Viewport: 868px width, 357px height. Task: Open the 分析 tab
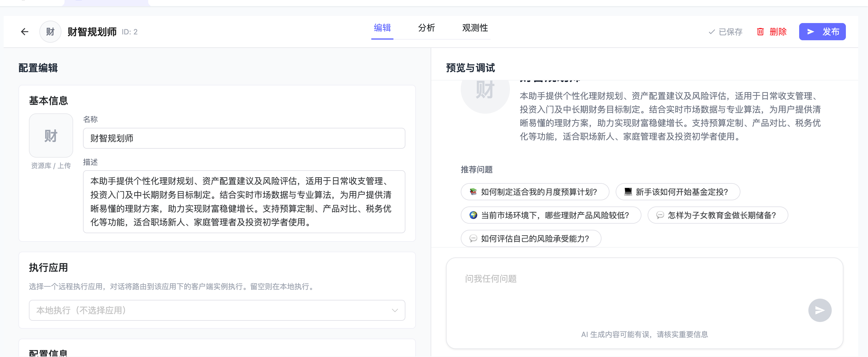(426, 28)
